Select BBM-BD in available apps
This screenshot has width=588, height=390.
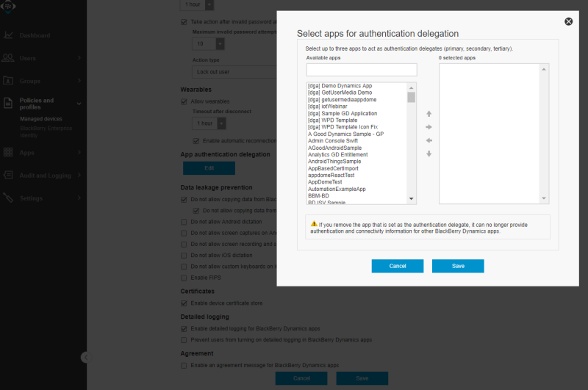click(318, 196)
